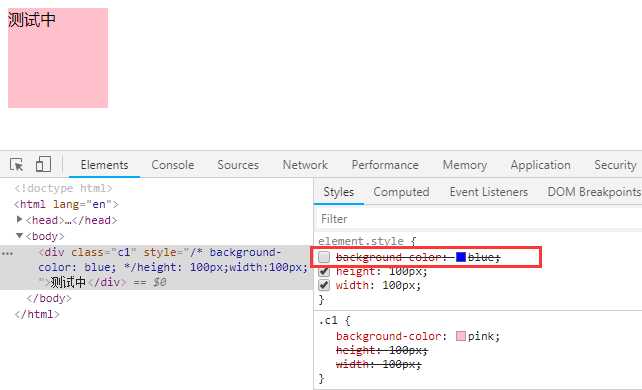Image resolution: width=642 pixels, height=390 pixels.
Task: Click the .c1 rule selector
Action: pos(328,320)
